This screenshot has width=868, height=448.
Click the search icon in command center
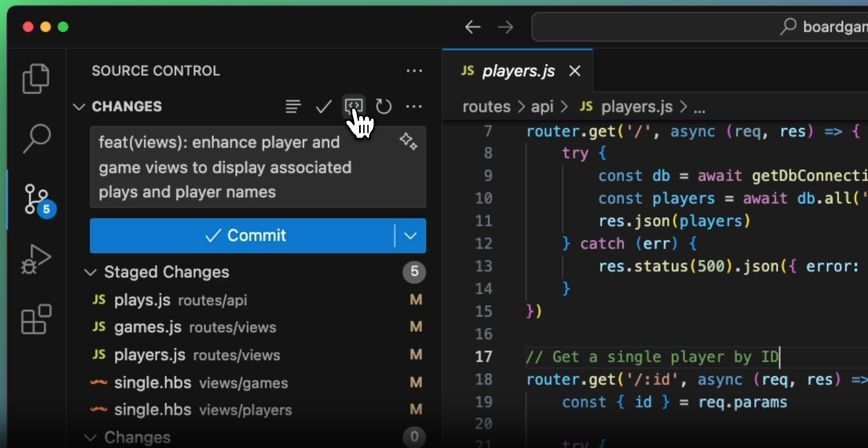[x=788, y=27]
